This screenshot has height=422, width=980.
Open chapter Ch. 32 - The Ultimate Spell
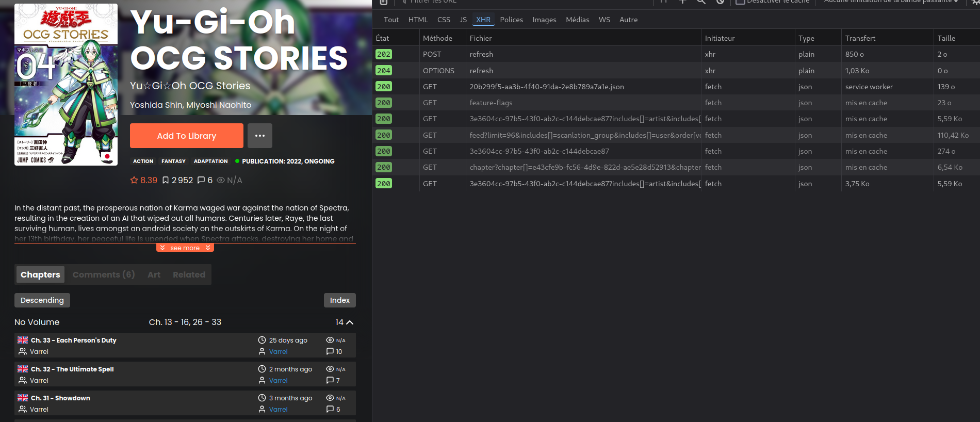tap(72, 369)
